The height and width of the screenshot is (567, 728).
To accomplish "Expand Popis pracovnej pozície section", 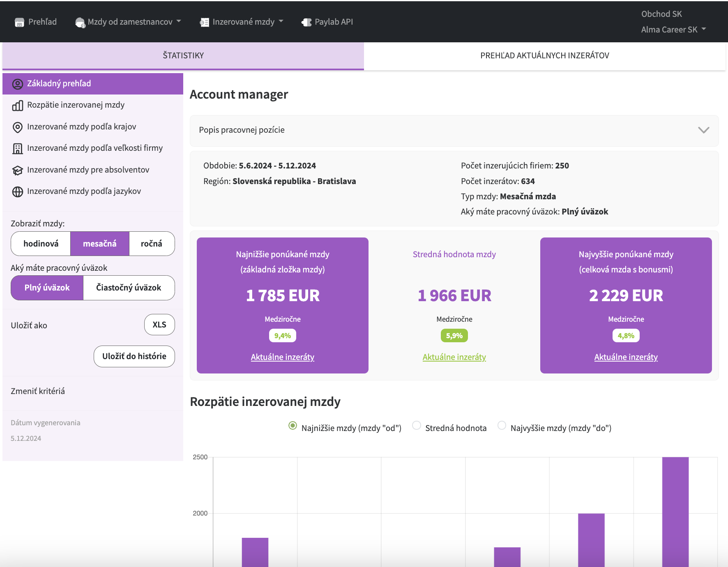I will 454,130.
